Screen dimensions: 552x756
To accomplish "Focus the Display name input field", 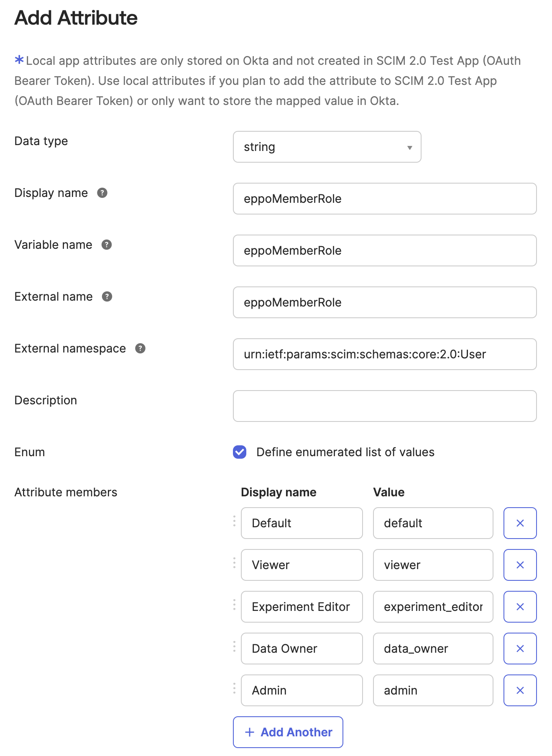I will click(385, 199).
